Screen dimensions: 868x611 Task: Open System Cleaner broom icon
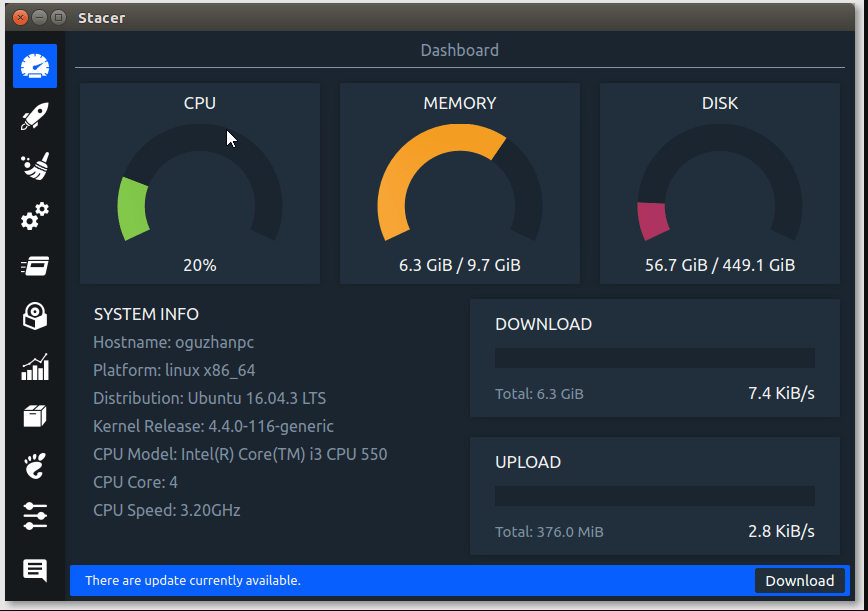35,166
